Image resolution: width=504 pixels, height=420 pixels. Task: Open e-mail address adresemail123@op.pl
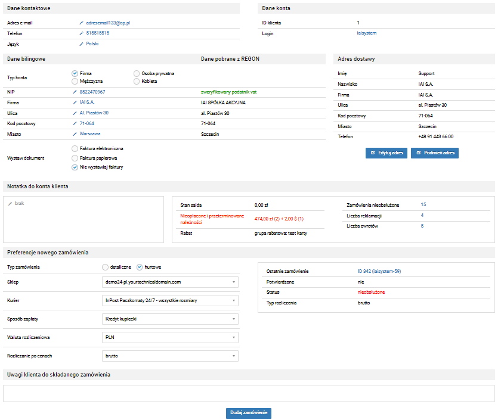[x=108, y=23]
